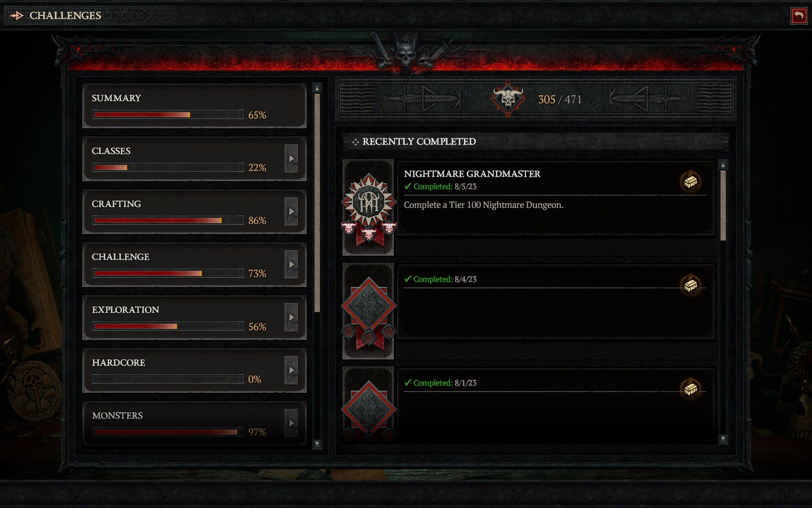The image size is (812, 508).
Task: Open the Hardcore category arrow
Action: click(x=291, y=370)
